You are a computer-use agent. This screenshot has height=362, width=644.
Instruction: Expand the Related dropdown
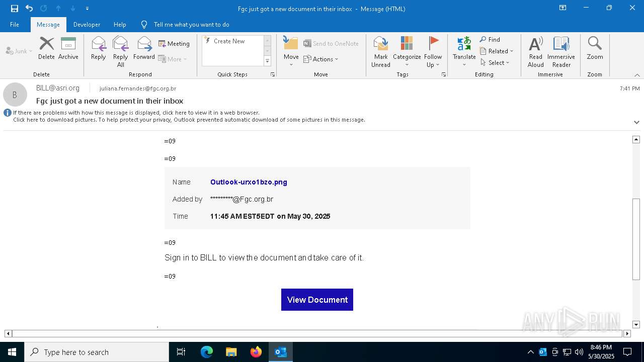497,51
